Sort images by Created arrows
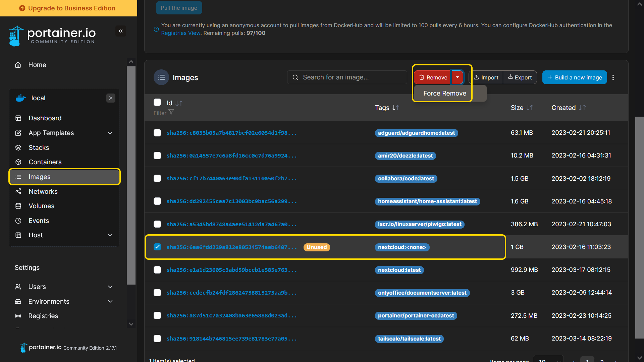 click(582, 108)
